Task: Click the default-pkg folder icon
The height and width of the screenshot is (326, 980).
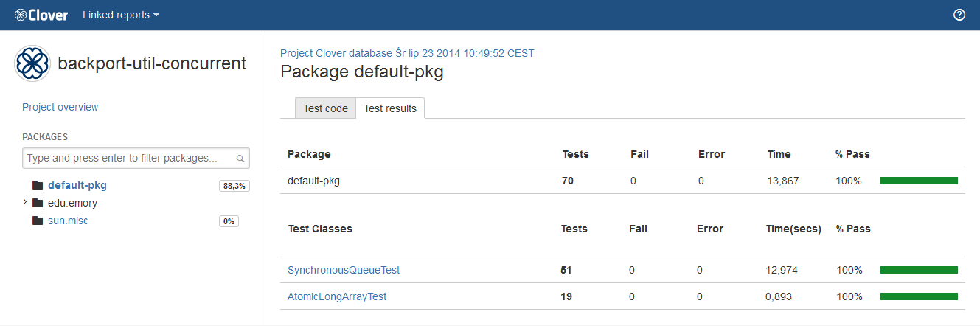Action: [38, 186]
